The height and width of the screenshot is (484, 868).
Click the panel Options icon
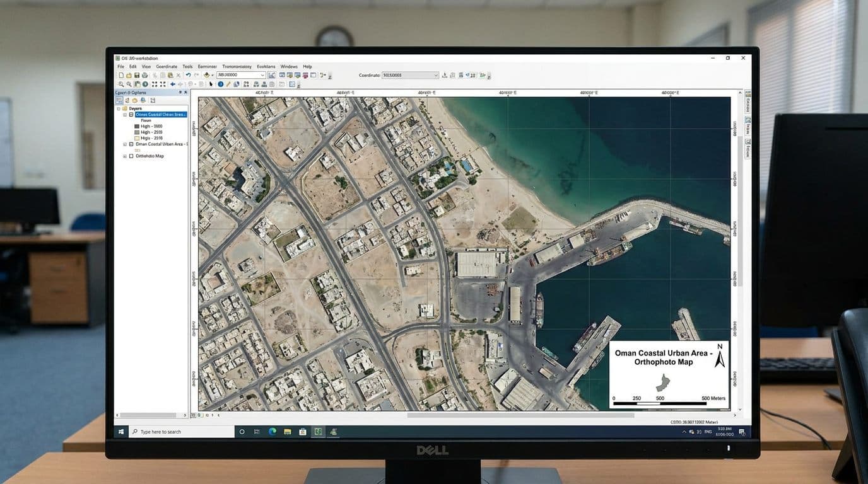click(x=152, y=100)
